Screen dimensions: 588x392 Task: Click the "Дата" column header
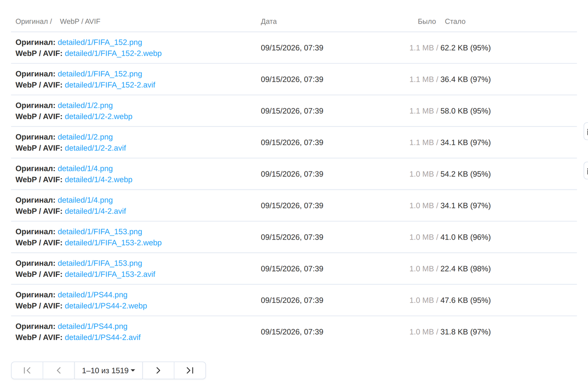tap(269, 22)
